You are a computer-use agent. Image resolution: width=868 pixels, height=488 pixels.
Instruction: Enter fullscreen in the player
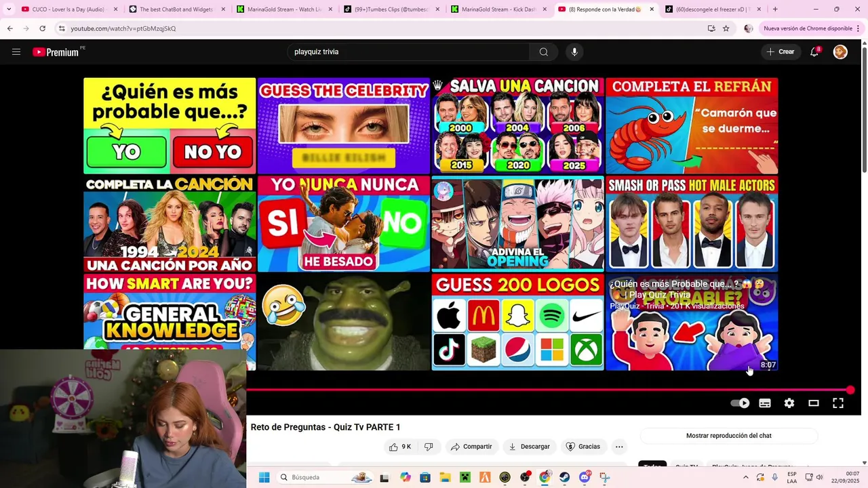(838, 403)
